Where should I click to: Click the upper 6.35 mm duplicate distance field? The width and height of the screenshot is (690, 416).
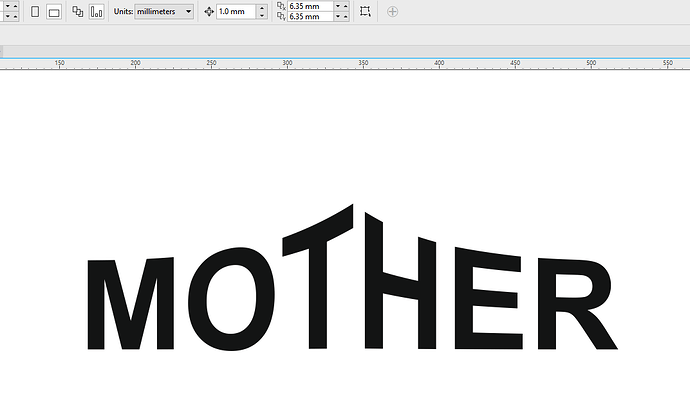pyautogui.click(x=308, y=6)
